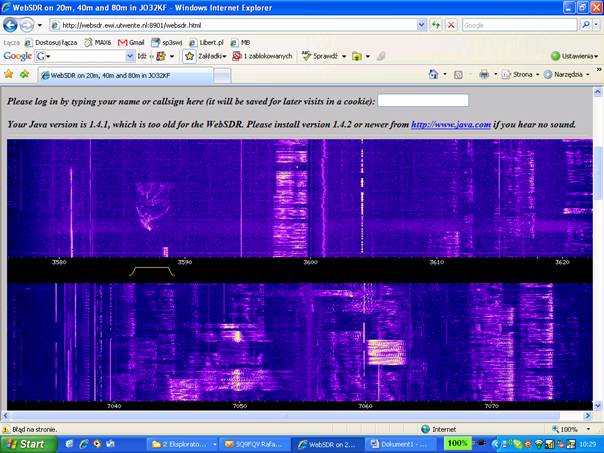604x453 pixels.
Task: Click the Refresh page icon
Action: [436, 25]
